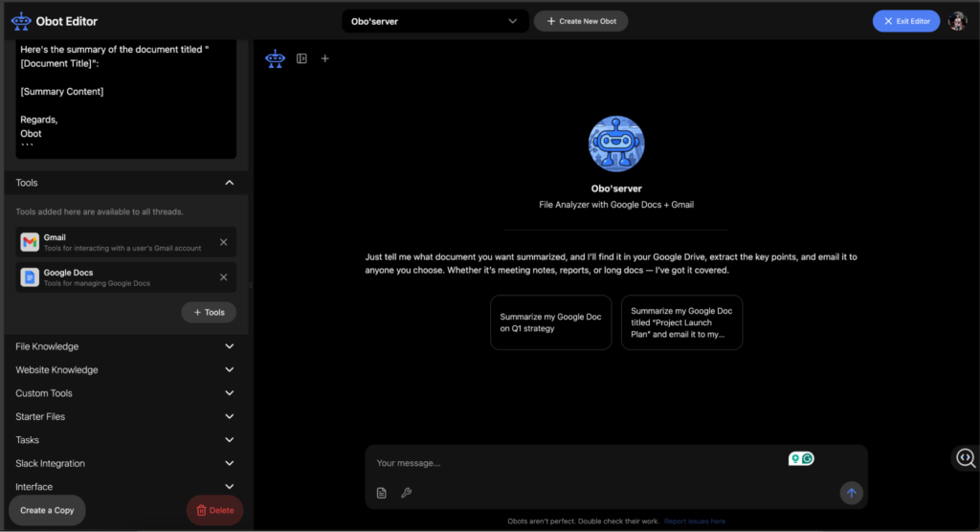Open the Obo'server obot selector dropdown
This screenshot has height=532, width=980.
tap(435, 21)
